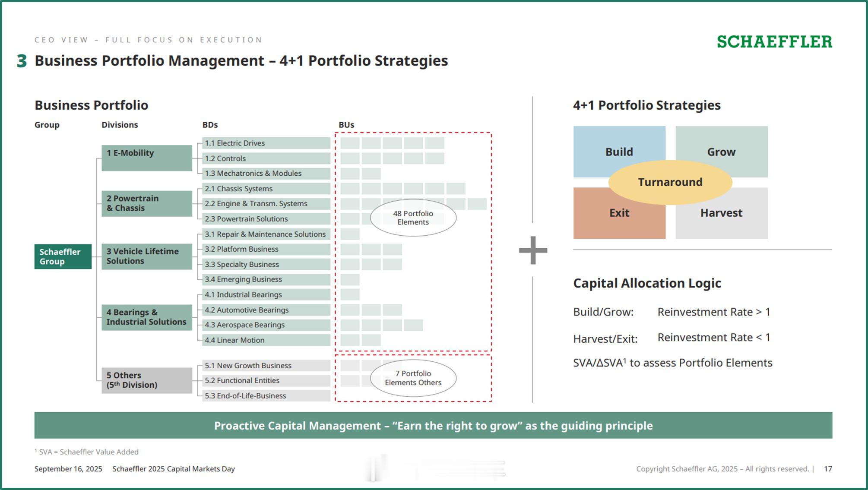Click the 48 Portfolio Elements oval
The width and height of the screenshot is (868, 490).
(x=413, y=218)
